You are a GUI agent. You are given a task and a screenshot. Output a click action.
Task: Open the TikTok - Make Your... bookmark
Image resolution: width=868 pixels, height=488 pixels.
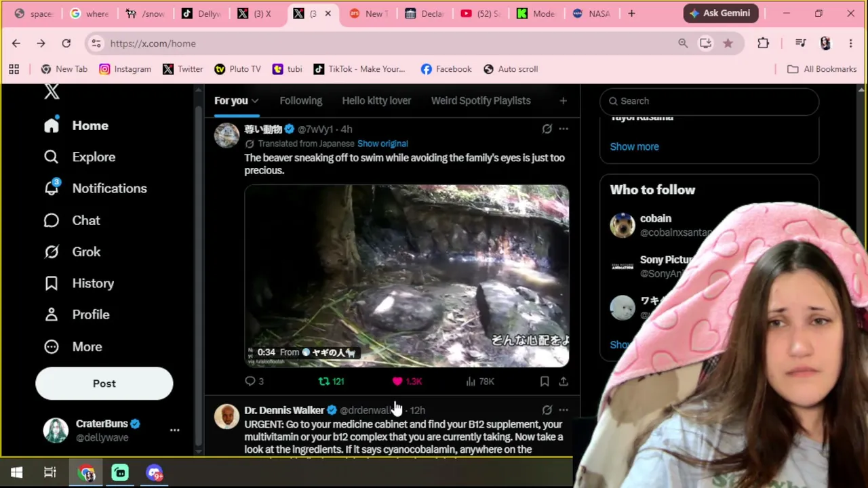point(359,69)
